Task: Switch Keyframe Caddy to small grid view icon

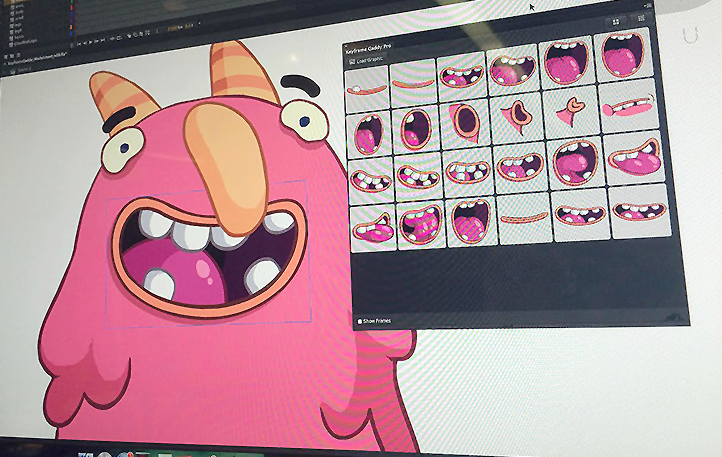Action: pyautogui.click(x=641, y=18)
